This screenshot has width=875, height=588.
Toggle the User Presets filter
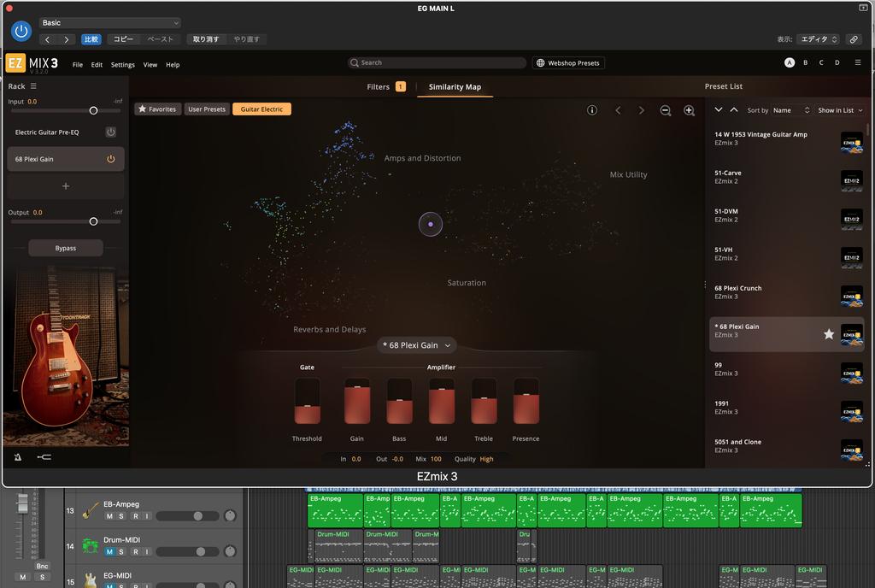click(x=207, y=109)
